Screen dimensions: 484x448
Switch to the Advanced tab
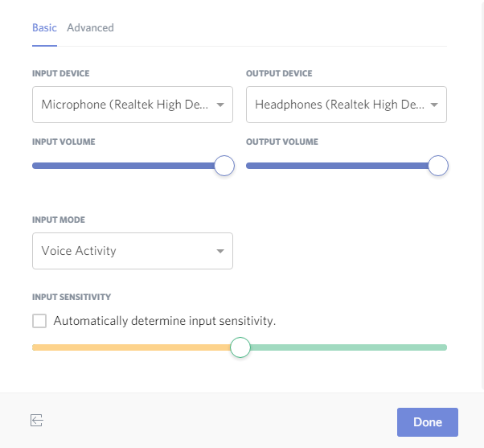click(x=90, y=27)
